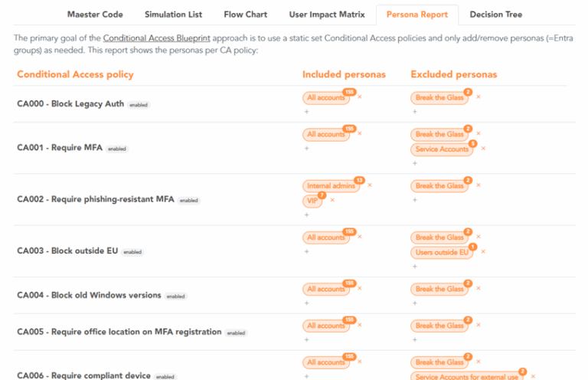Click the Conditional Access policy column header

click(x=75, y=74)
